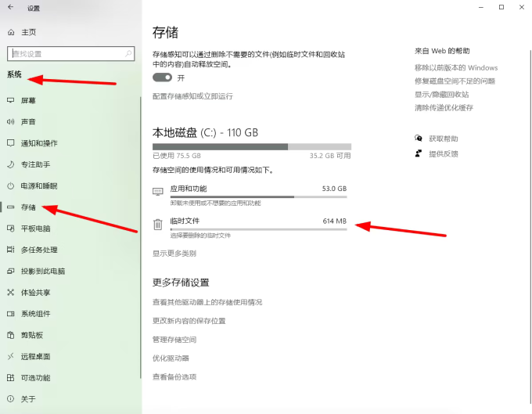Click 获取帮助 link text
Screen dimensions: 532x414
tap(444, 139)
